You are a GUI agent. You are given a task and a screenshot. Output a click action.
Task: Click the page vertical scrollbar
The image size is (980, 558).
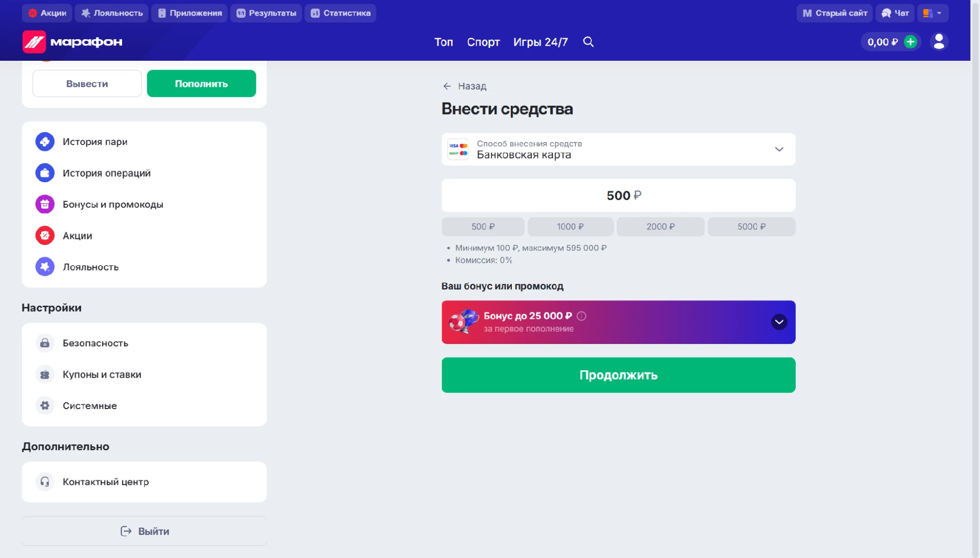coord(975,279)
